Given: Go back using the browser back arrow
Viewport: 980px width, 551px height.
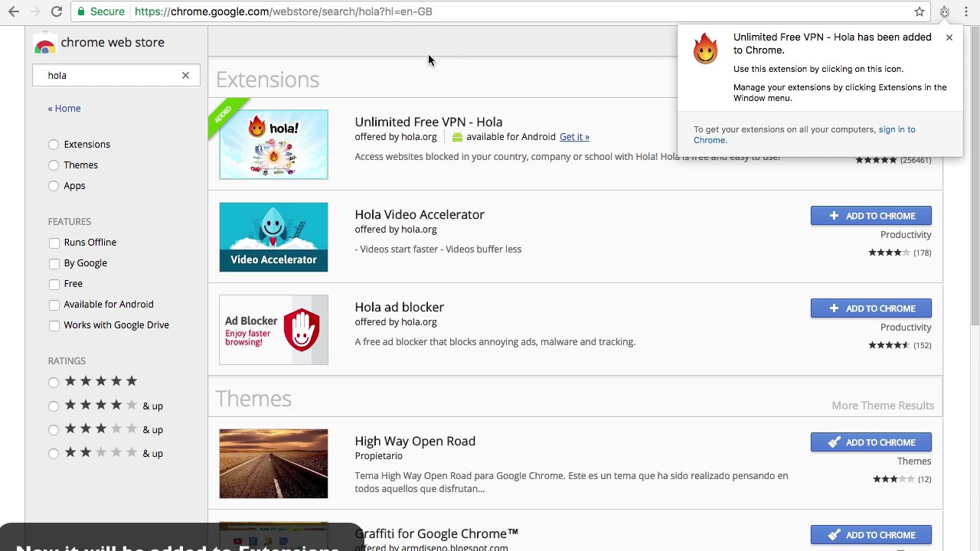Looking at the screenshot, I should click(14, 11).
